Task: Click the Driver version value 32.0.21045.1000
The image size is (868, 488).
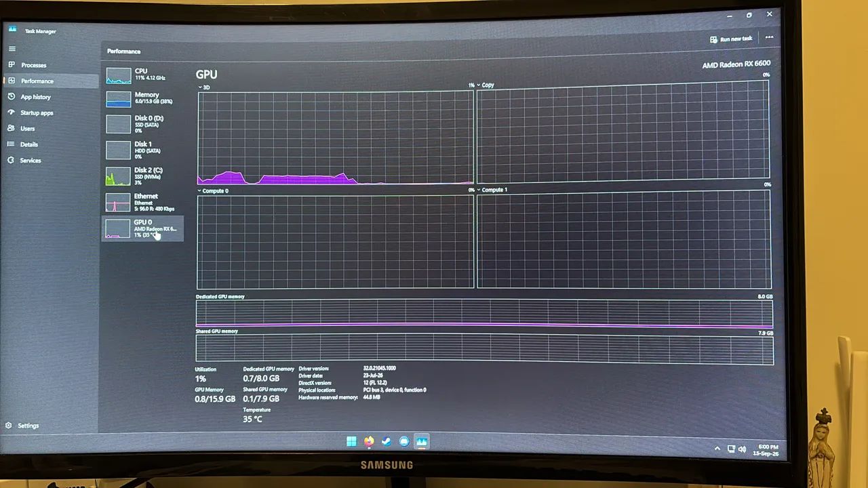Action: point(379,368)
